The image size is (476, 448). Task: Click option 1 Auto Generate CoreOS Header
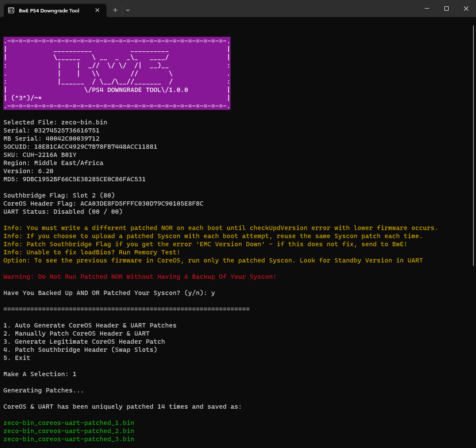pos(90,325)
